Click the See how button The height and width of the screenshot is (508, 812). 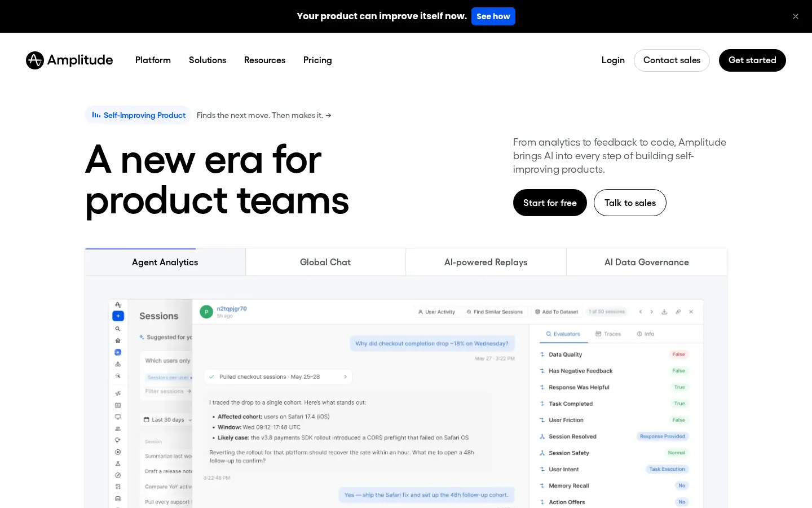493,16
